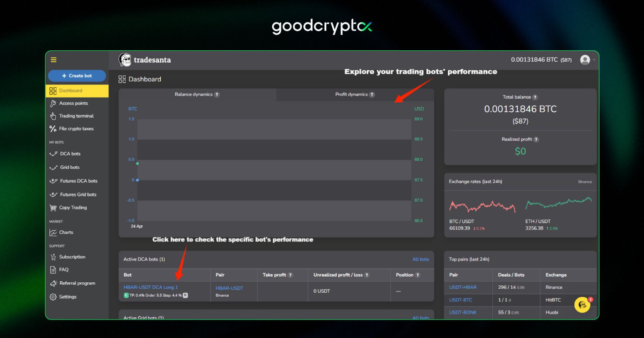644x338 pixels.
Task: Click the Trading terminal hand icon
Action: point(53,116)
